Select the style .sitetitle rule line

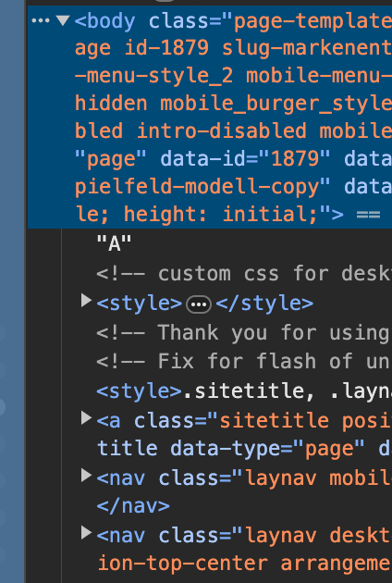point(244,391)
